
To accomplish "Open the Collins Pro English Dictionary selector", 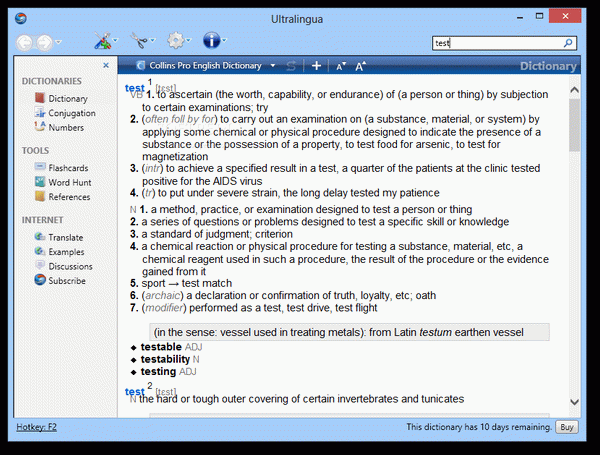I will (206, 66).
